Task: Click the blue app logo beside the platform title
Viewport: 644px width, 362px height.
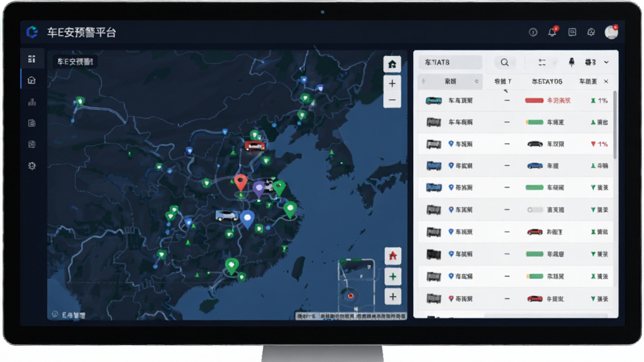Action: tap(32, 32)
